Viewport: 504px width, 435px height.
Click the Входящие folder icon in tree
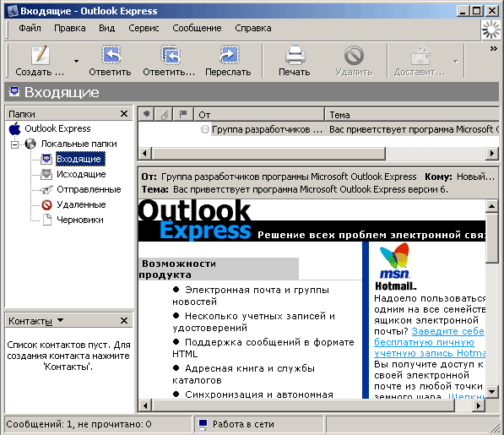(x=46, y=159)
